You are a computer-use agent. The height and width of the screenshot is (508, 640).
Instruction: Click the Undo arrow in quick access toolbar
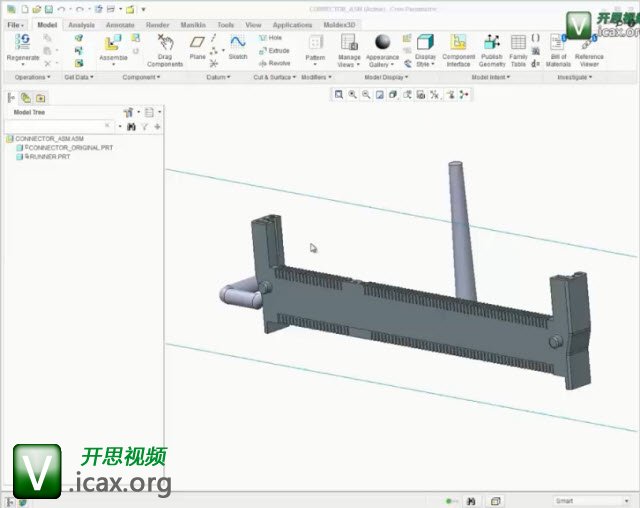pyautogui.click(x=61, y=9)
